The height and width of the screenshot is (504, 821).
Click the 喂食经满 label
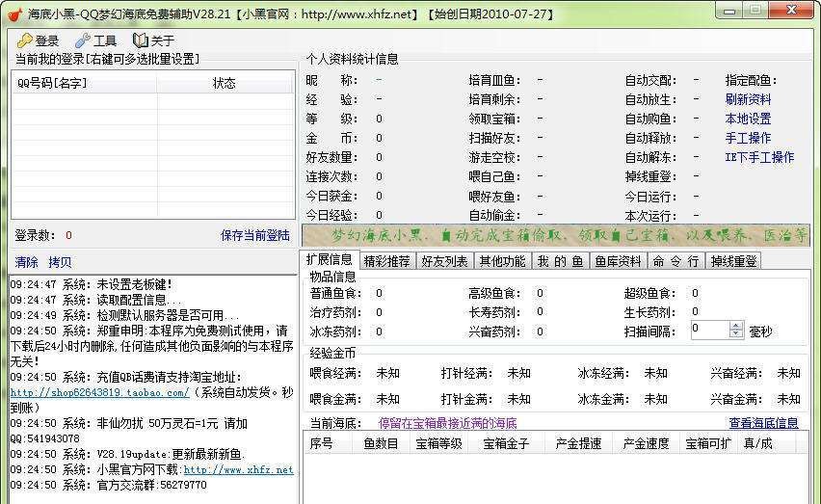pos(335,373)
